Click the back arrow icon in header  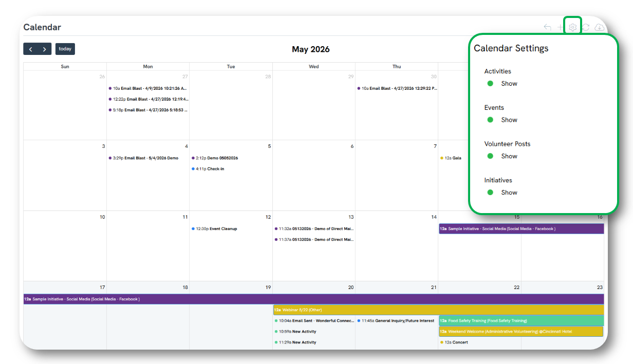(x=547, y=27)
